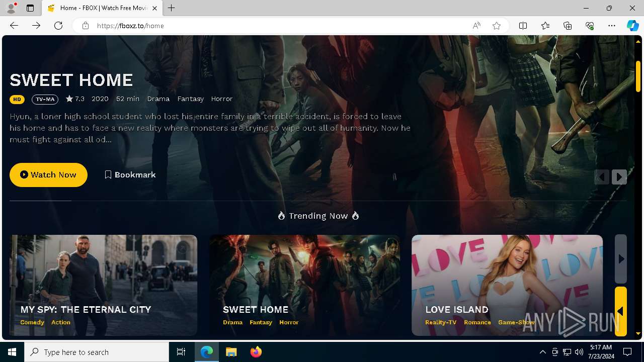The width and height of the screenshot is (644, 362).
Task: Click scrollbar down arrow
Action: (x=638, y=334)
